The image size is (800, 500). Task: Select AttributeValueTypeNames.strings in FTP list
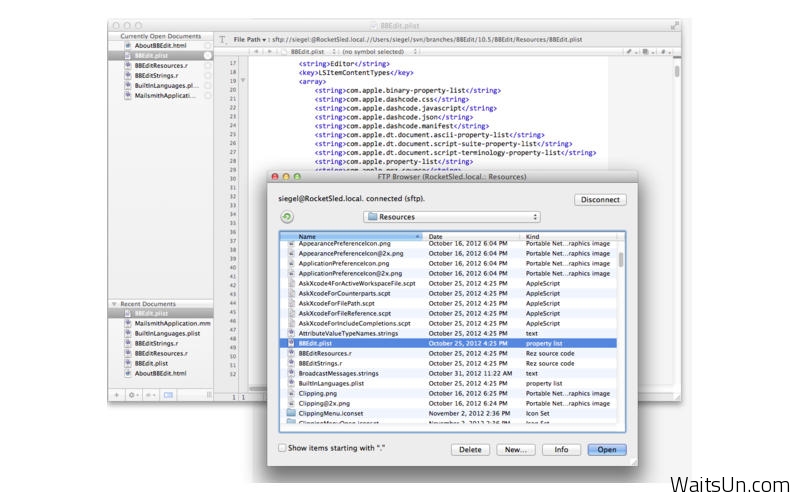pos(448,333)
